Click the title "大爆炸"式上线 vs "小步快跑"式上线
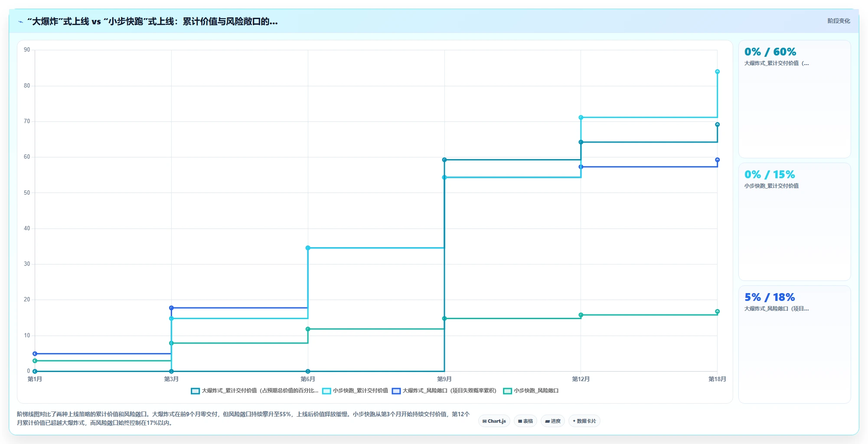Image resolution: width=868 pixels, height=444 pixels. pos(152,21)
